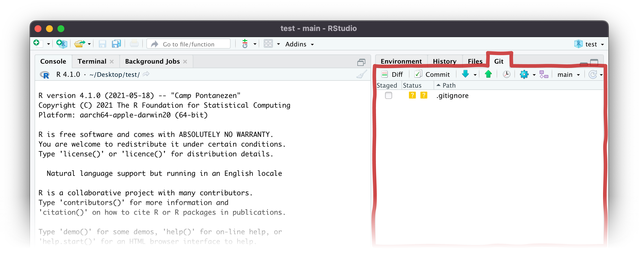Open the Addins menu
Image resolution: width=644 pixels, height=261 pixels.
click(299, 44)
